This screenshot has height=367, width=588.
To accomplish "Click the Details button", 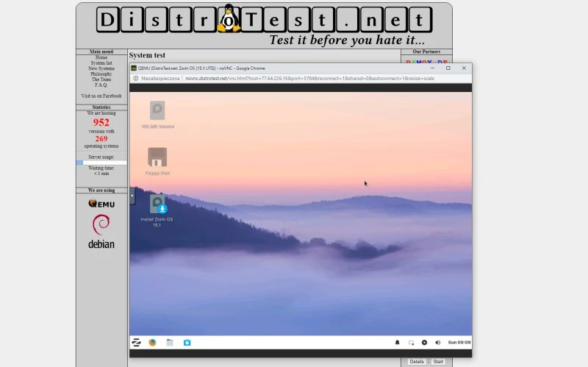I will tap(417, 361).
